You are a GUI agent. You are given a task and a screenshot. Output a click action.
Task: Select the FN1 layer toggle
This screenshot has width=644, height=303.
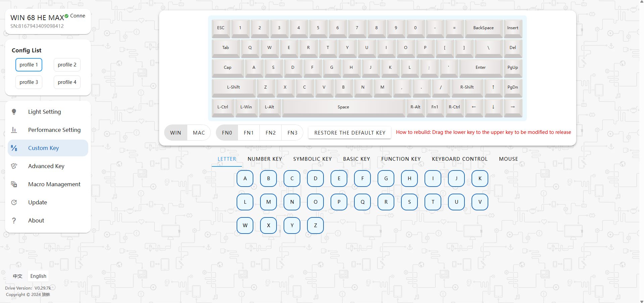pos(249,133)
